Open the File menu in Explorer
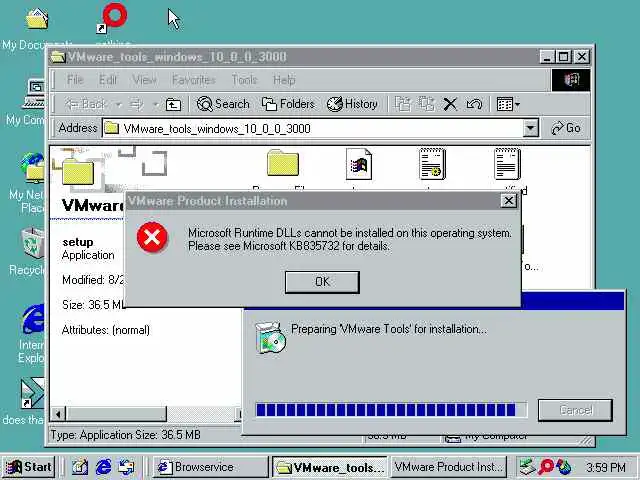640x480 pixels. click(75, 80)
